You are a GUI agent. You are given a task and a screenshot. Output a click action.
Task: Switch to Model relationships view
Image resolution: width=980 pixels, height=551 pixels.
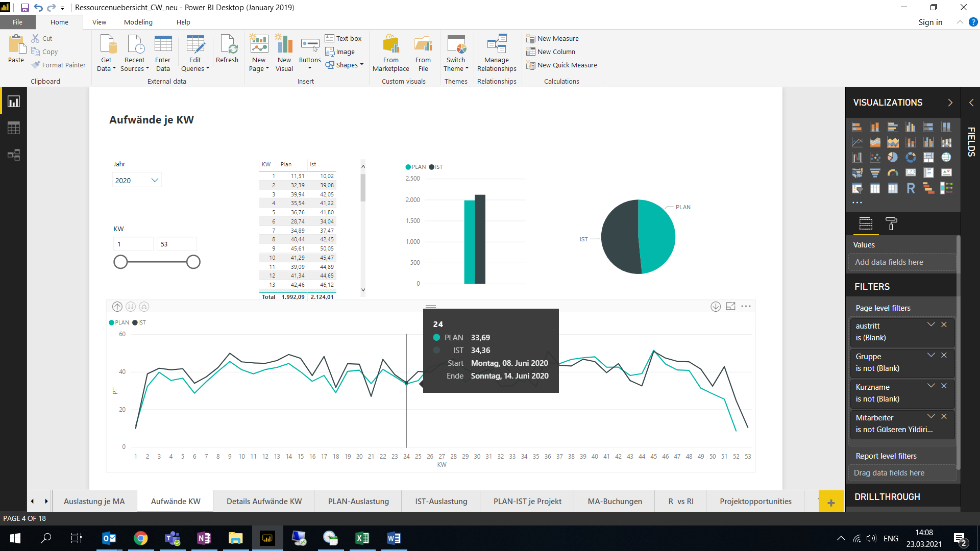click(x=14, y=155)
